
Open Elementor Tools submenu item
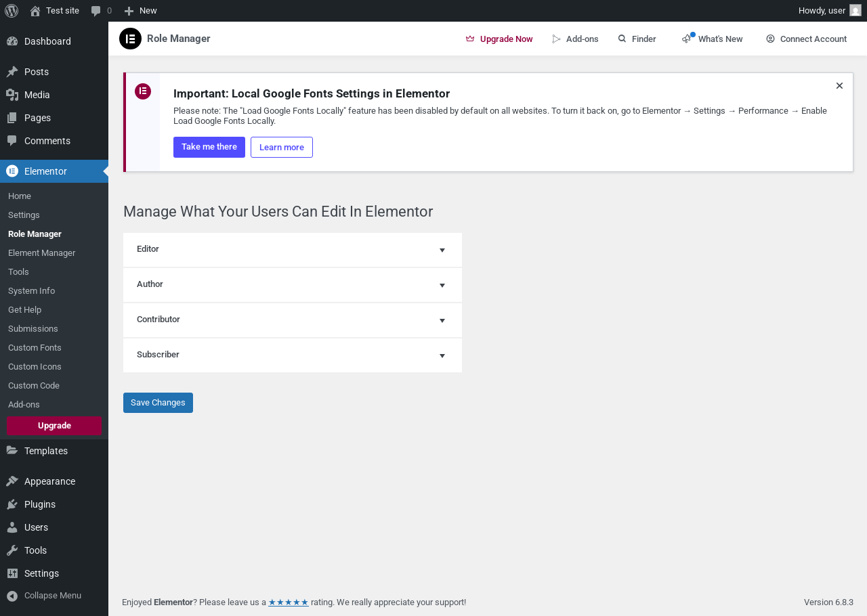click(54, 271)
